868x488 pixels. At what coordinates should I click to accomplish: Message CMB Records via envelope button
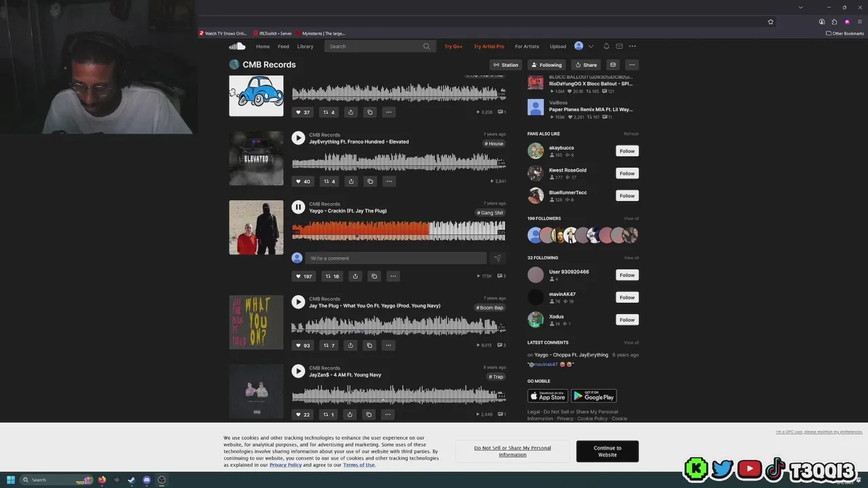pos(613,65)
